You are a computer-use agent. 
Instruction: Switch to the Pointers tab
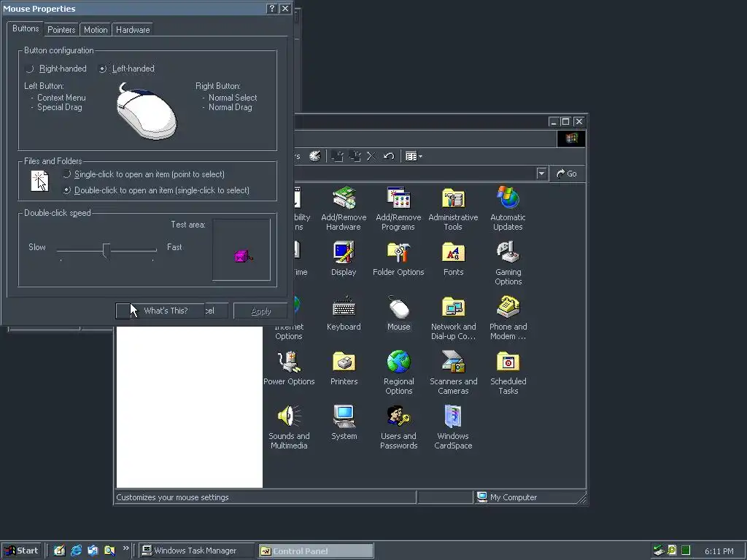coord(61,29)
